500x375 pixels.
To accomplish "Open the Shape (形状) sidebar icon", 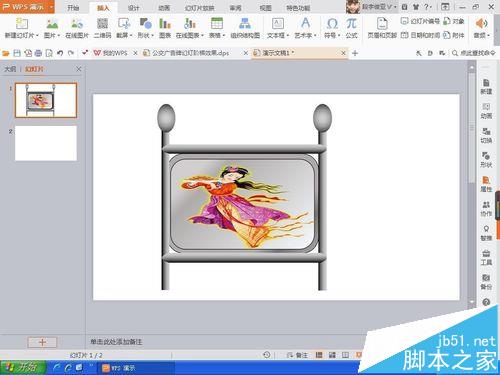I will tap(486, 160).
